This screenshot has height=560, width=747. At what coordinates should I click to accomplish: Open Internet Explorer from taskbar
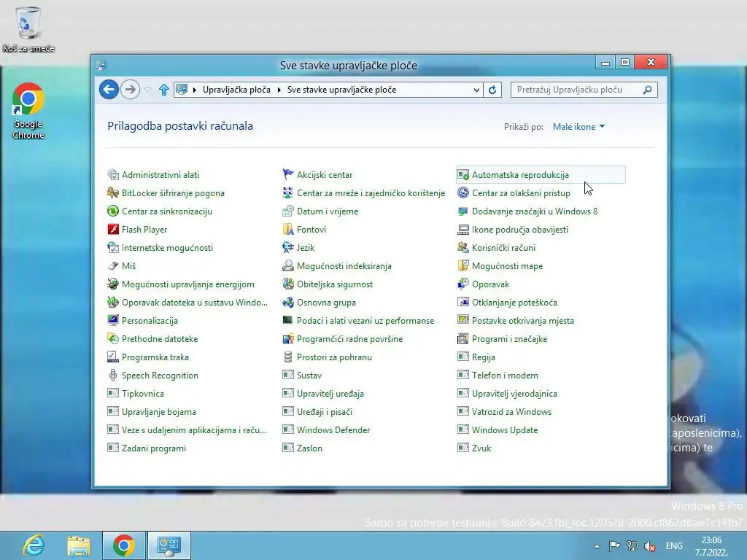tap(34, 545)
